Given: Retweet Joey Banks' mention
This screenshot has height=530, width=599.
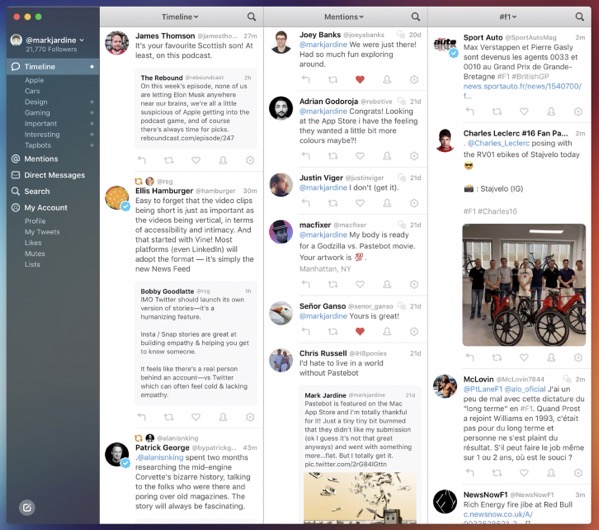Looking at the screenshot, I should click(333, 79).
